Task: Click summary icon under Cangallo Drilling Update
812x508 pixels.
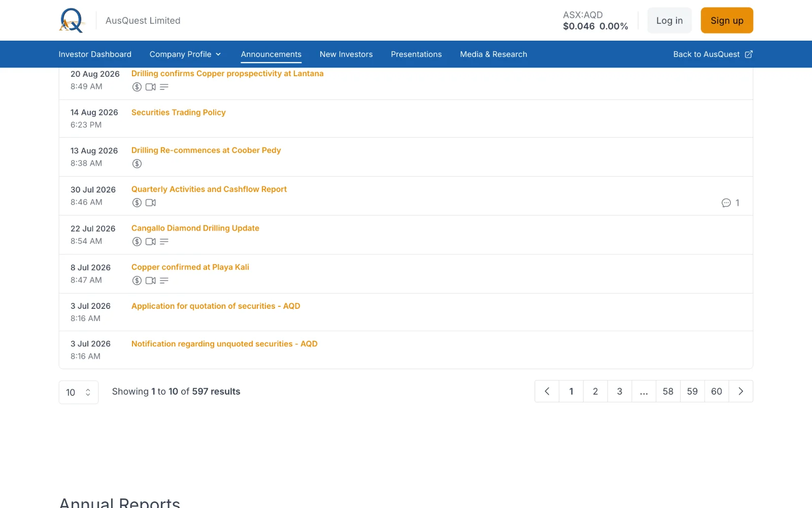Action: (x=164, y=242)
